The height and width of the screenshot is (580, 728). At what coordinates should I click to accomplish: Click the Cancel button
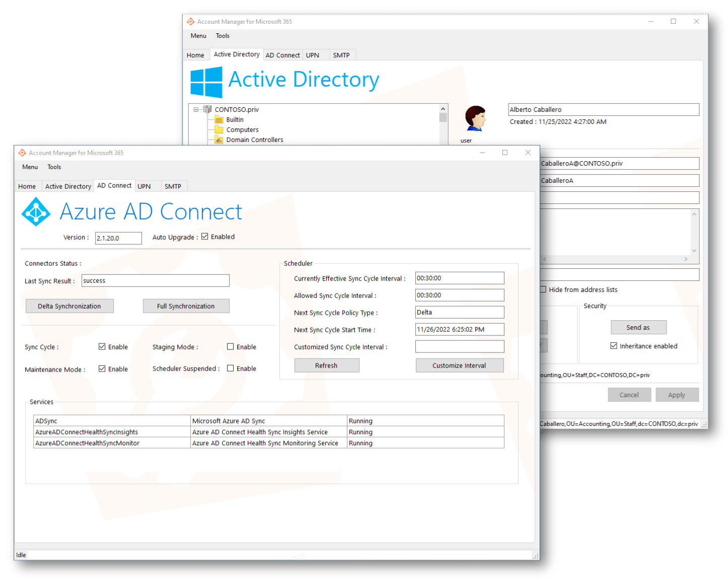point(629,395)
